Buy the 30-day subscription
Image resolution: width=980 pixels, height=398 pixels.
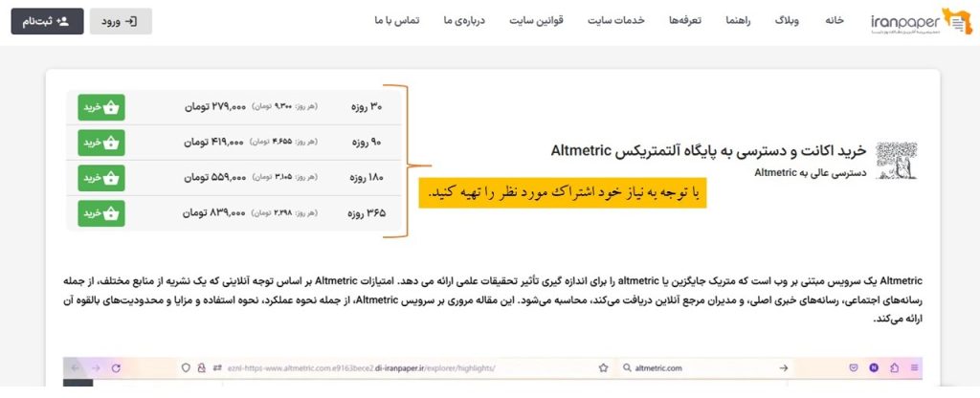(101, 107)
